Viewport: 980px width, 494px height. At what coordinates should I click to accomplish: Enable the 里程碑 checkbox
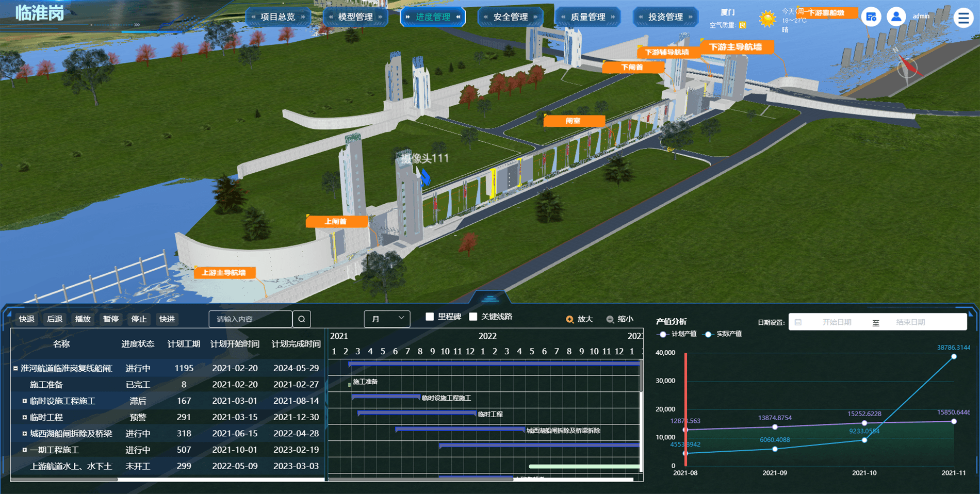430,317
